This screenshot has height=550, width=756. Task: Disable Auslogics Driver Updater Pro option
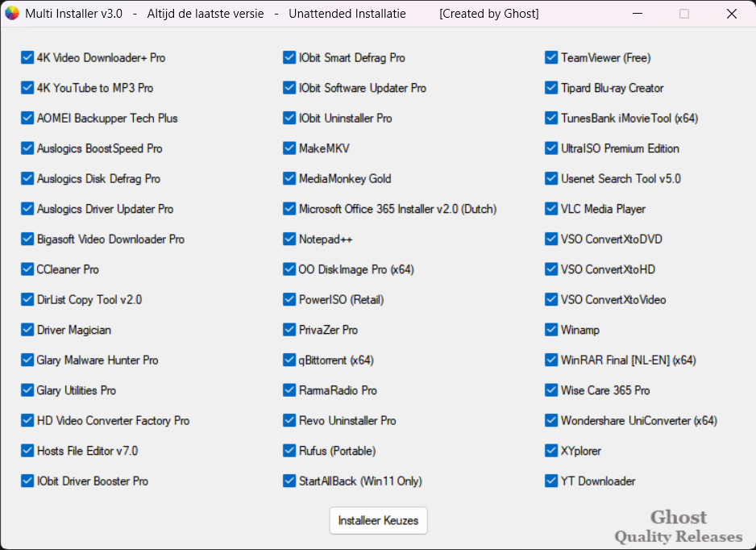27,209
